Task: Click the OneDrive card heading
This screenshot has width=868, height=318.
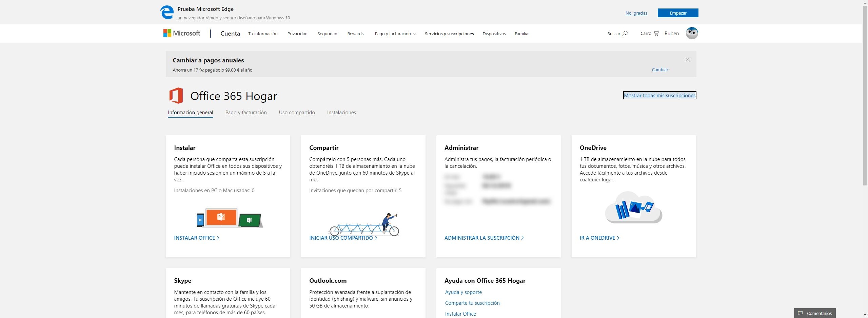Action: [593, 148]
